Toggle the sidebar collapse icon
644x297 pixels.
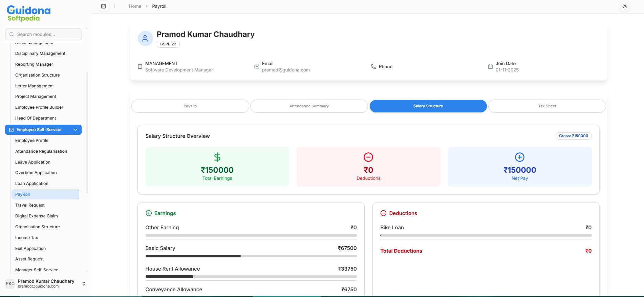point(104,6)
